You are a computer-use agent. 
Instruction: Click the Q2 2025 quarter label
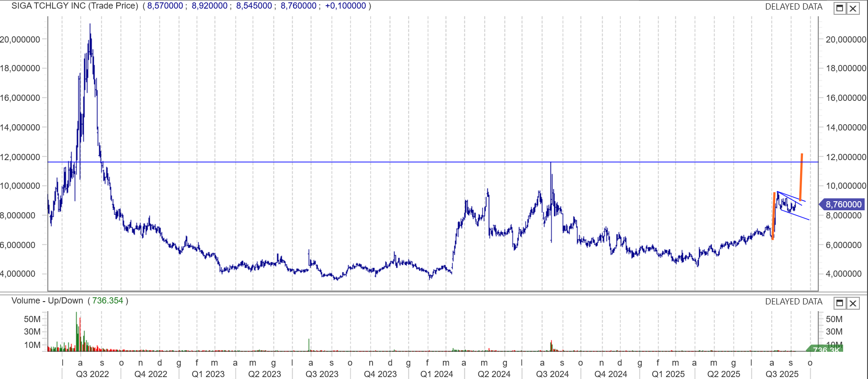(724, 374)
